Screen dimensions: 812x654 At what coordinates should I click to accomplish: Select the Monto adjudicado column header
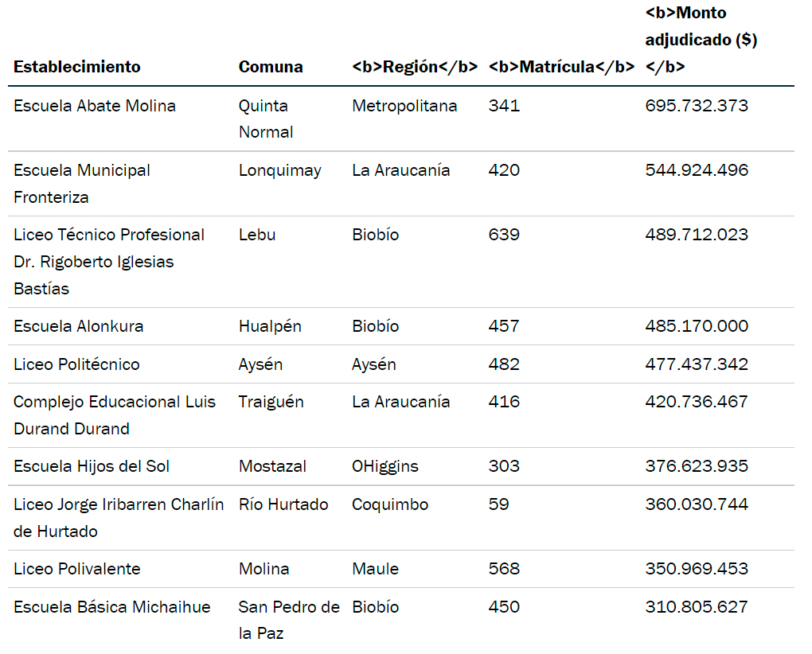tap(701, 40)
